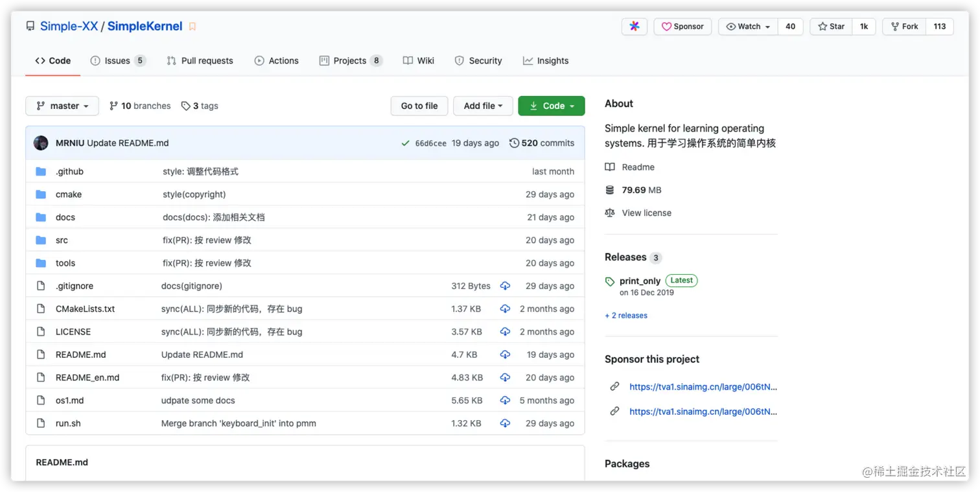Viewport: 980px width, 492px height.
Task: Click the download cloud icon for README.md
Action: point(505,355)
